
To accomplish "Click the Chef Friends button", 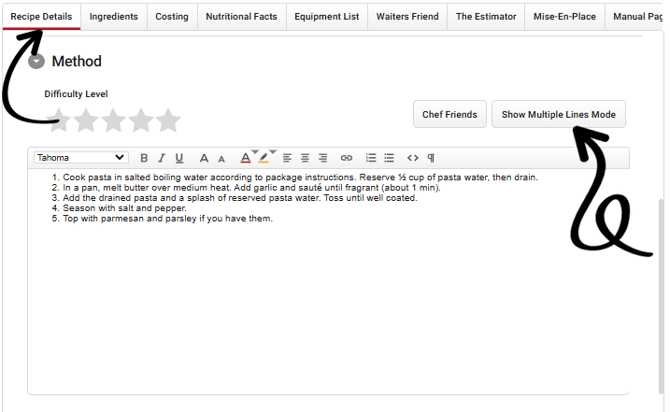I will coord(449,115).
